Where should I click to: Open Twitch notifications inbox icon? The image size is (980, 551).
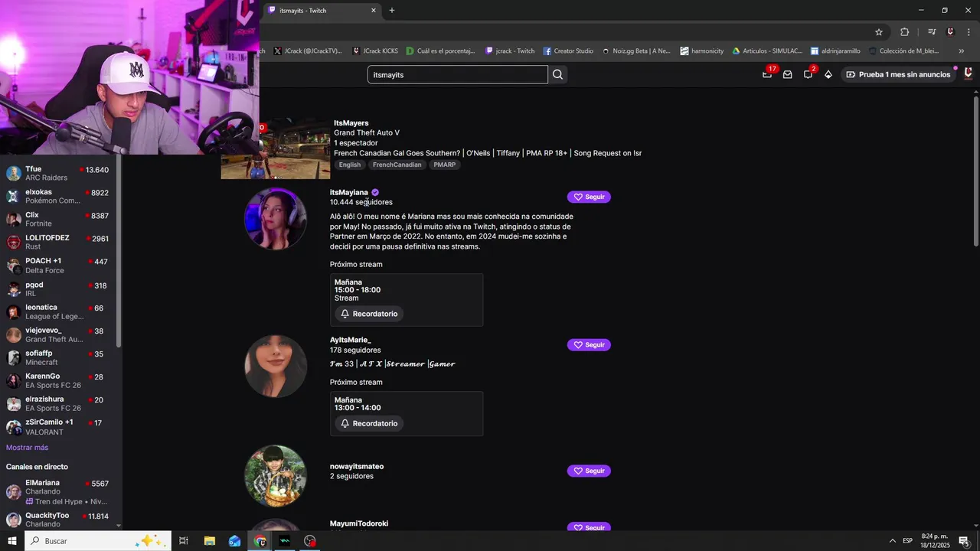coord(767,74)
